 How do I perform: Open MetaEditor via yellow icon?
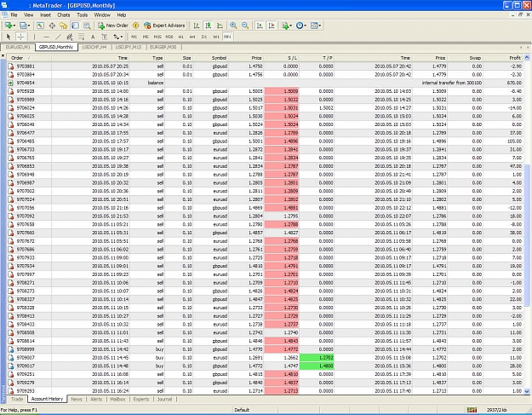click(135, 26)
